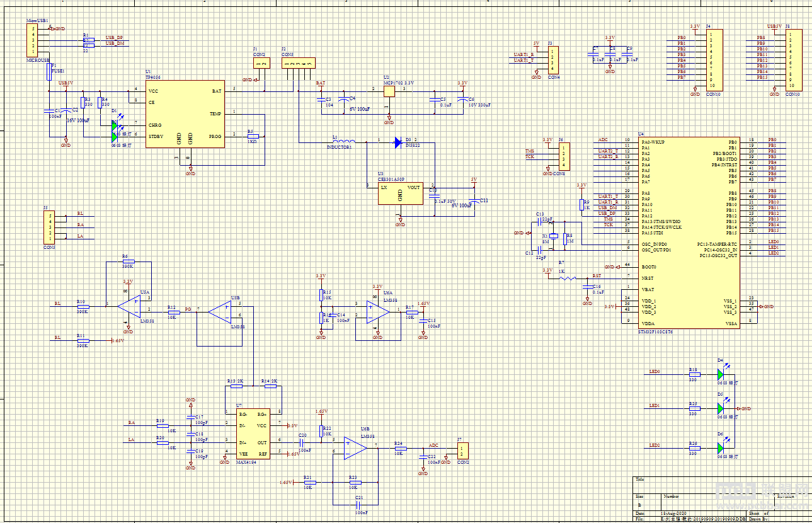812x523 pixels.
Task: Select resistor R10 on RL input
Action: coord(83,306)
